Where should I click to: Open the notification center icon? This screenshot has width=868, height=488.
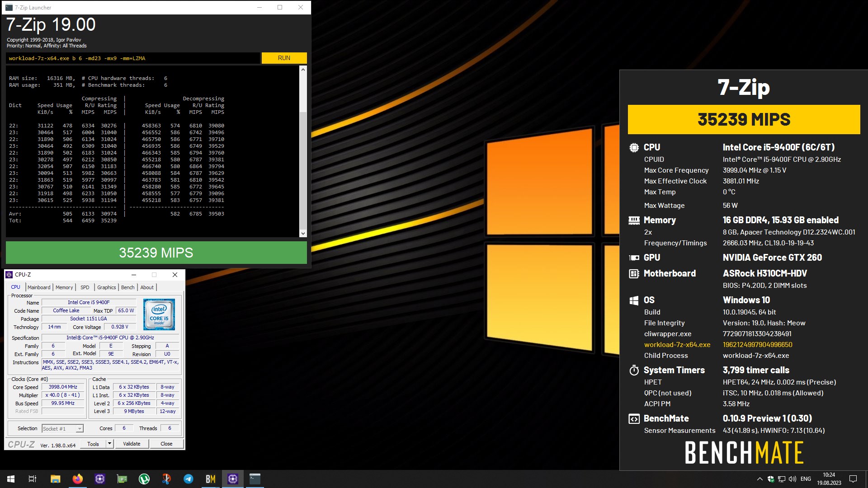point(853,479)
